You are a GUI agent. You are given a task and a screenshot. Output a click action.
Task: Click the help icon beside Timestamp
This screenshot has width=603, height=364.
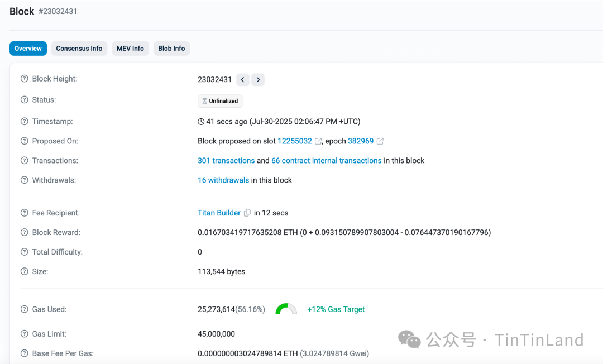coord(24,122)
